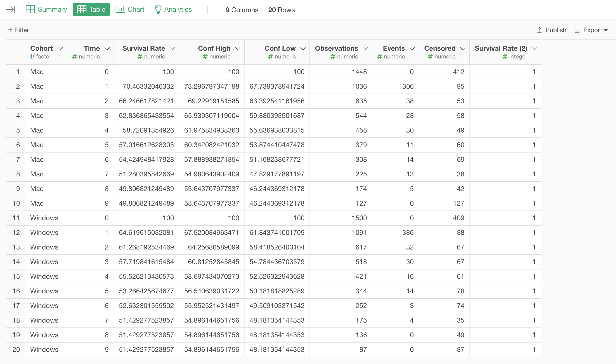The image size is (616, 364).
Task: Click the Publish button
Action: point(555,30)
